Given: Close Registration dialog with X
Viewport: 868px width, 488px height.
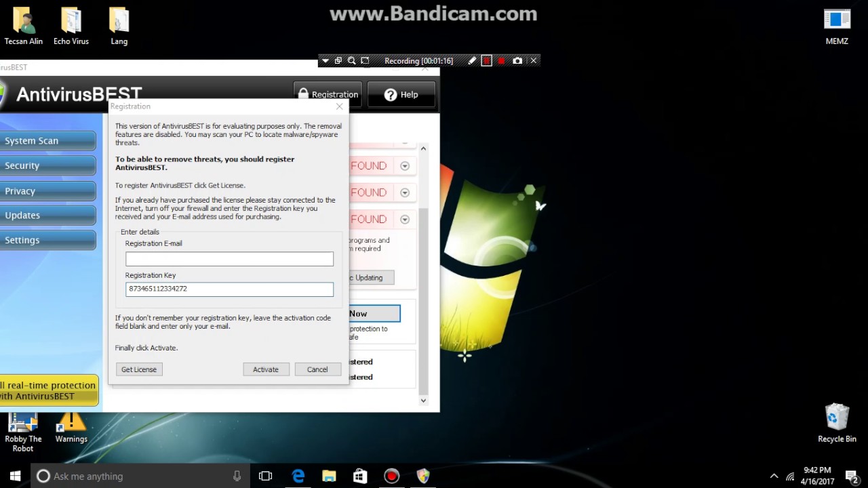Looking at the screenshot, I should click(x=340, y=106).
